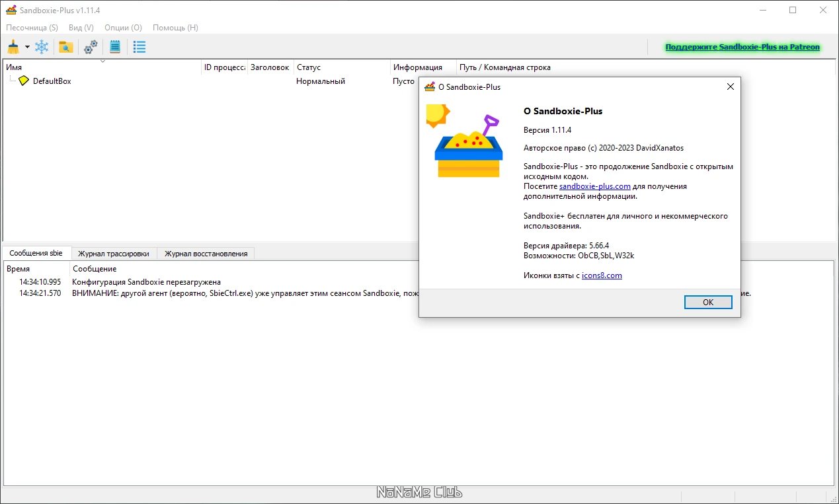
Task: Open the icons8.com link
Action: 602,275
